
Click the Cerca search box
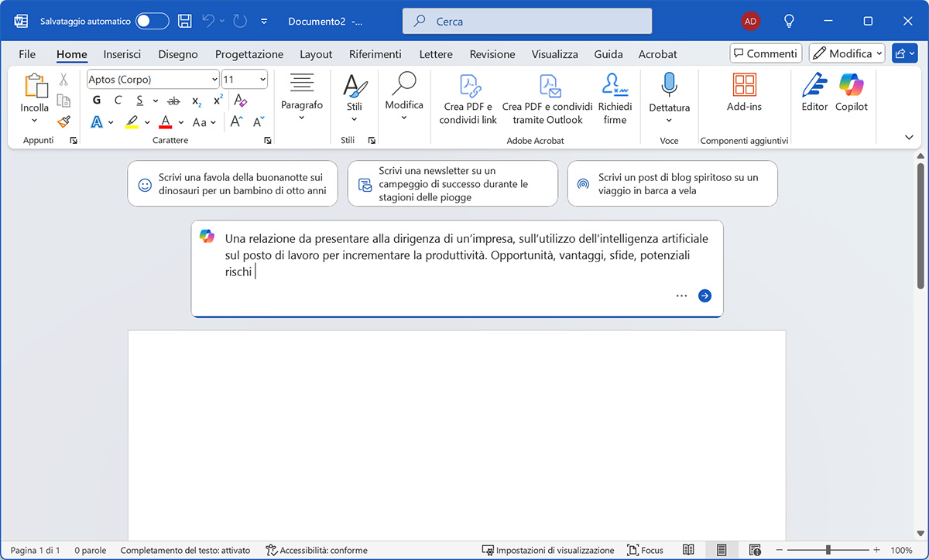526,22
